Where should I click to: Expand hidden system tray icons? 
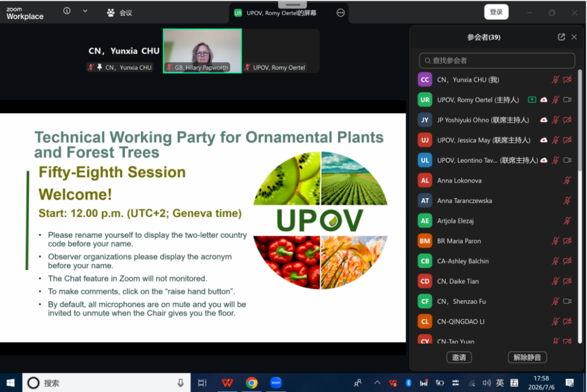tap(377, 382)
